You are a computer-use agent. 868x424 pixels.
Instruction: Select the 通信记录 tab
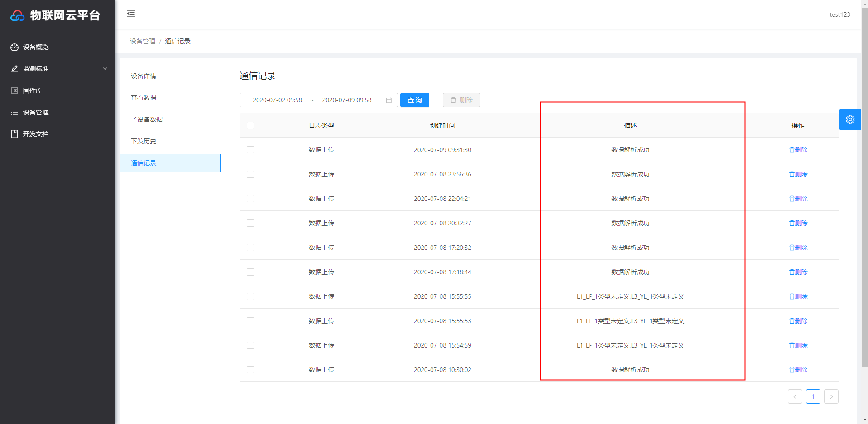[171, 163]
